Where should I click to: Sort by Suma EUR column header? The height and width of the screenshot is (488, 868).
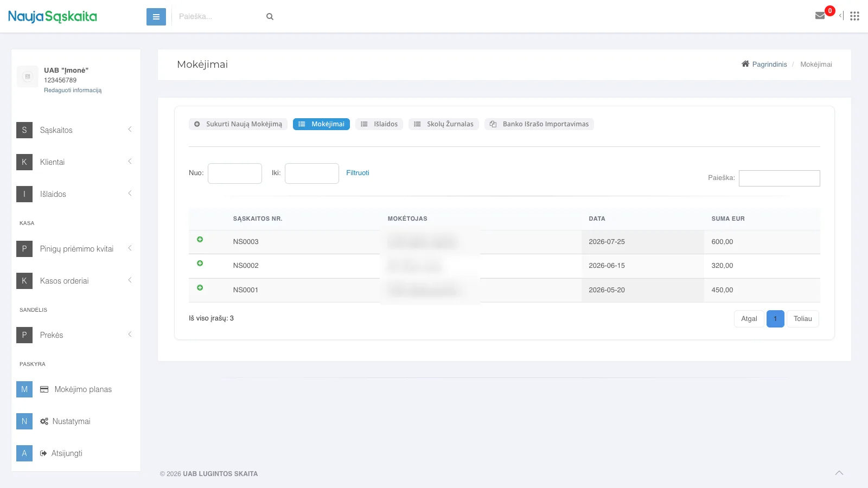(x=728, y=219)
